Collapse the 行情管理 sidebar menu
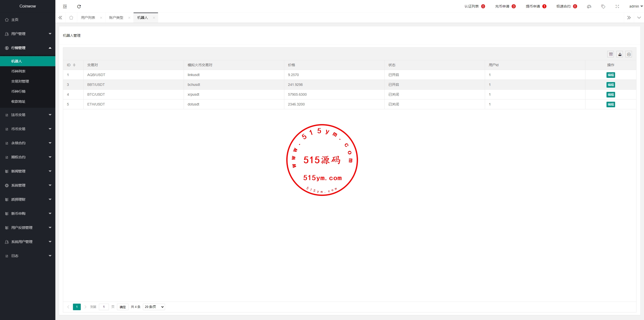The width and height of the screenshot is (644, 320). pos(28,48)
